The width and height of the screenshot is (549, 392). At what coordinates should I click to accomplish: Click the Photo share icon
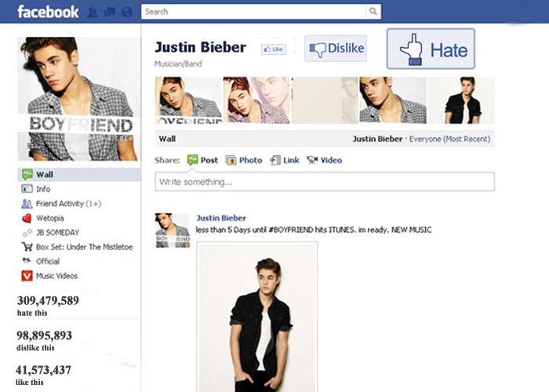pos(231,160)
